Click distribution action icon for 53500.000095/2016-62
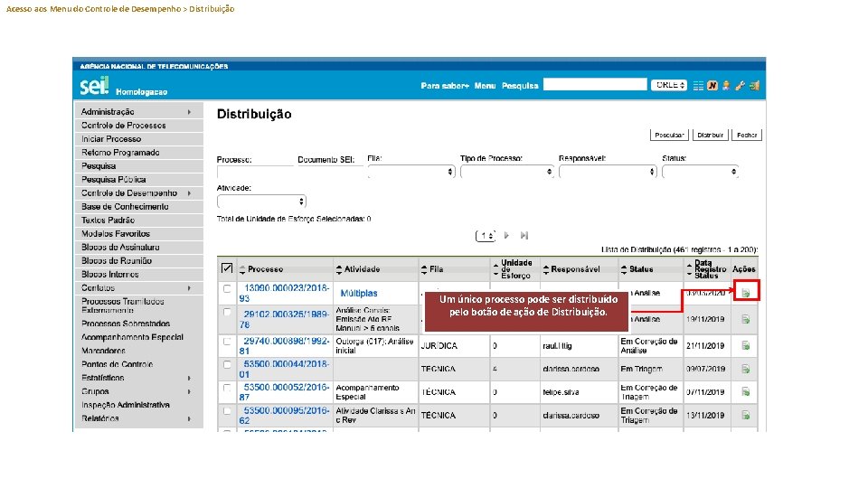Viewport: 868px width, 488px height. 746,415
